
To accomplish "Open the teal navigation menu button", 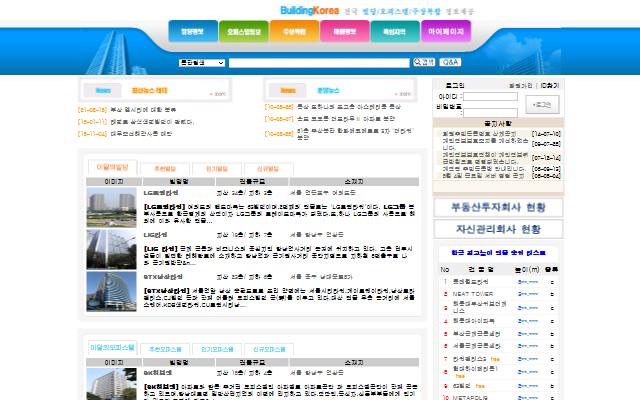I will pyautogui.click(x=395, y=31).
